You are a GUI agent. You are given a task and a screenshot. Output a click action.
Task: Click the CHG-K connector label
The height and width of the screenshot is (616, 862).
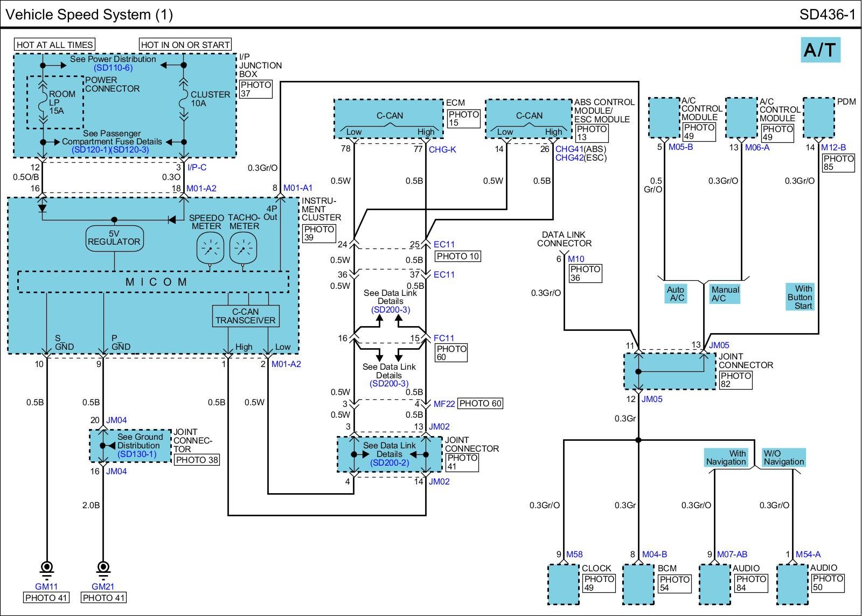pos(442,150)
